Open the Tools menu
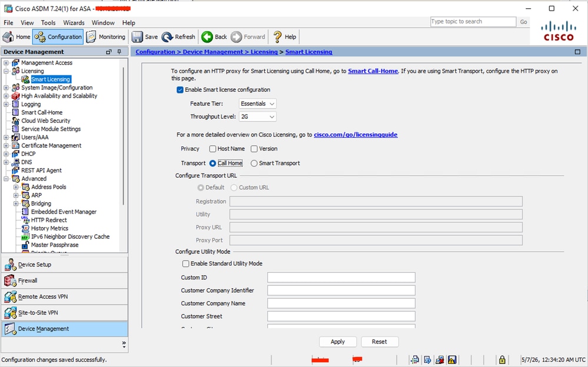This screenshot has width=588, height=367. (x=48, y=23)
